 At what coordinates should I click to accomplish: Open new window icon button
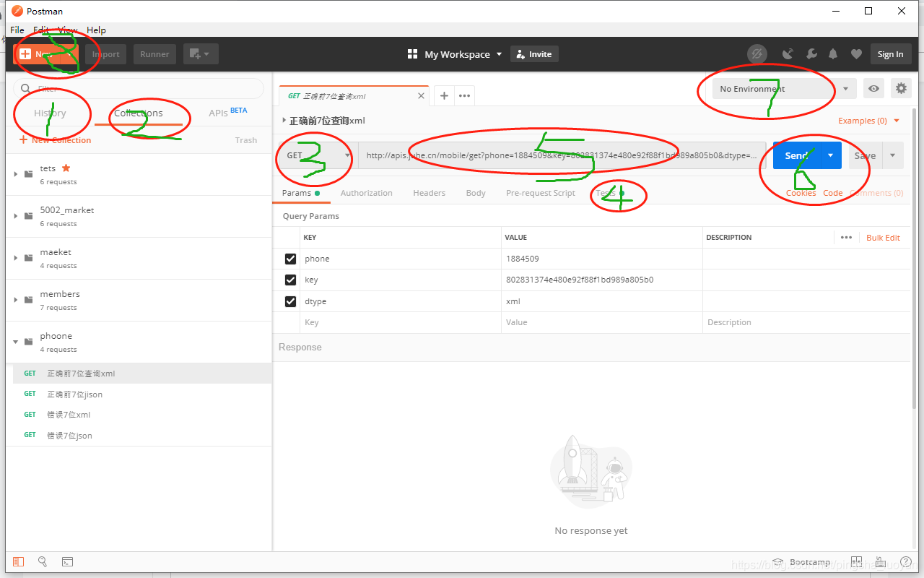pos(201,54)
